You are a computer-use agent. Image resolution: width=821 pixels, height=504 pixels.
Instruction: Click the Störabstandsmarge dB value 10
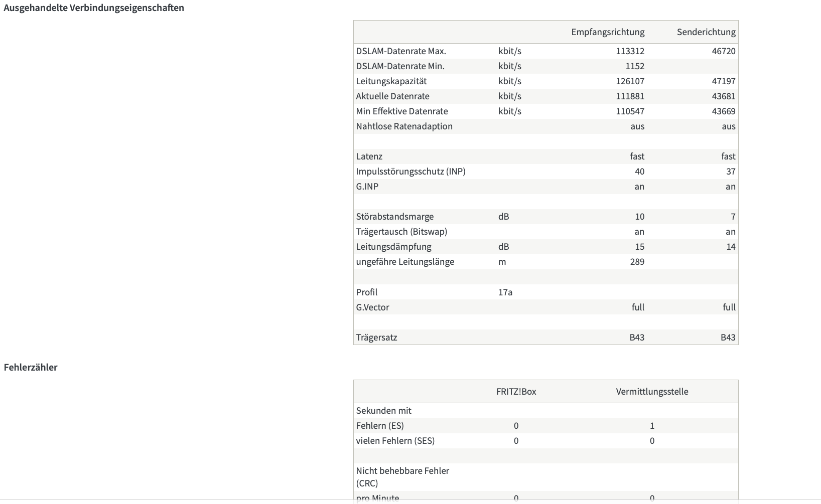639,216
